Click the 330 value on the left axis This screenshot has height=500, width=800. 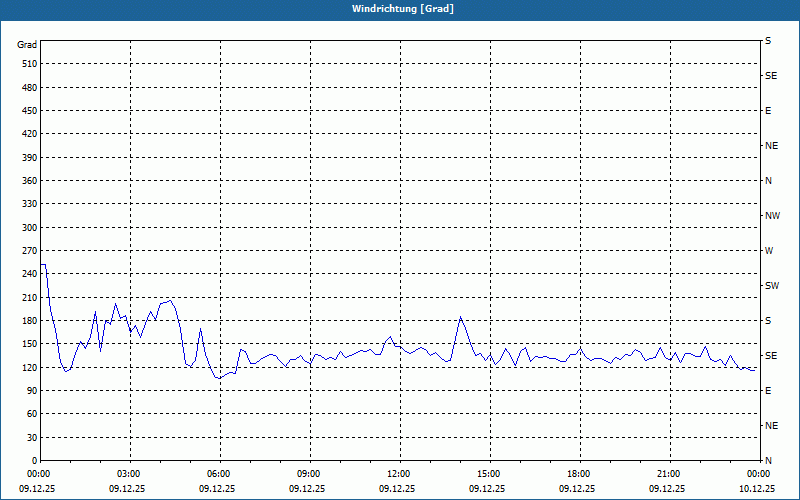[30, 204]
